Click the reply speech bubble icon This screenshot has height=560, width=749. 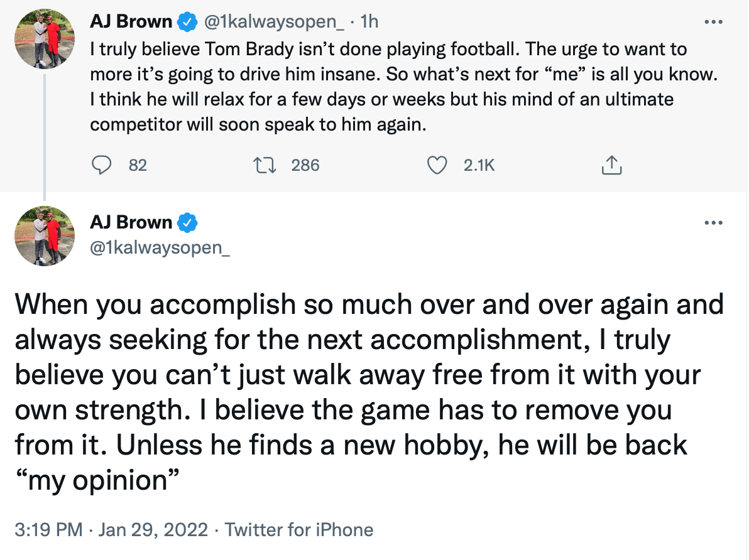102,165
